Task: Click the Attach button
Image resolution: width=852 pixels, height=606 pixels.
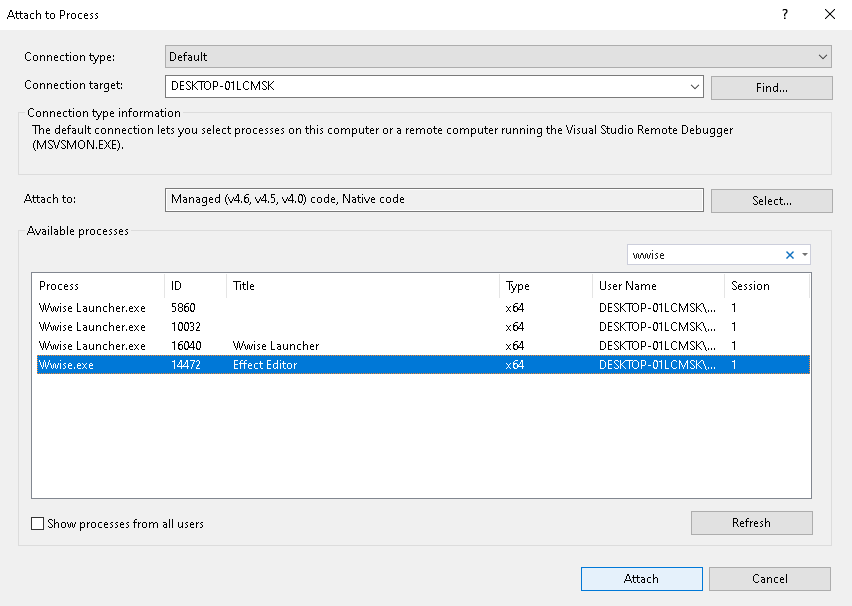Action: 641,579
